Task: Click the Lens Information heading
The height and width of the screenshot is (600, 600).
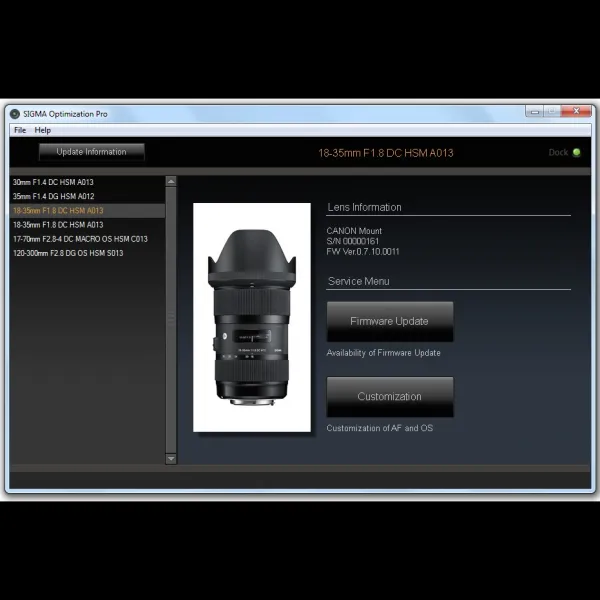Action: pos(364,207)
